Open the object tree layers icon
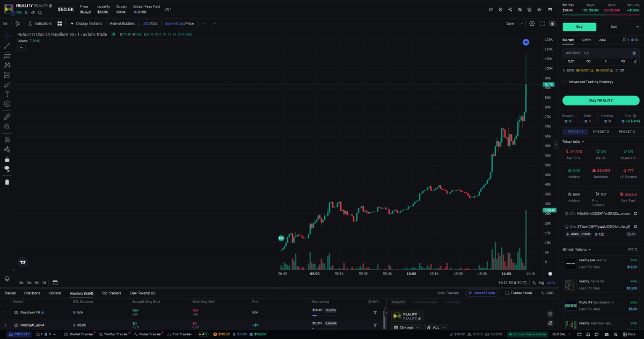The width and height of the screenshot is (644, 339). 7,278
